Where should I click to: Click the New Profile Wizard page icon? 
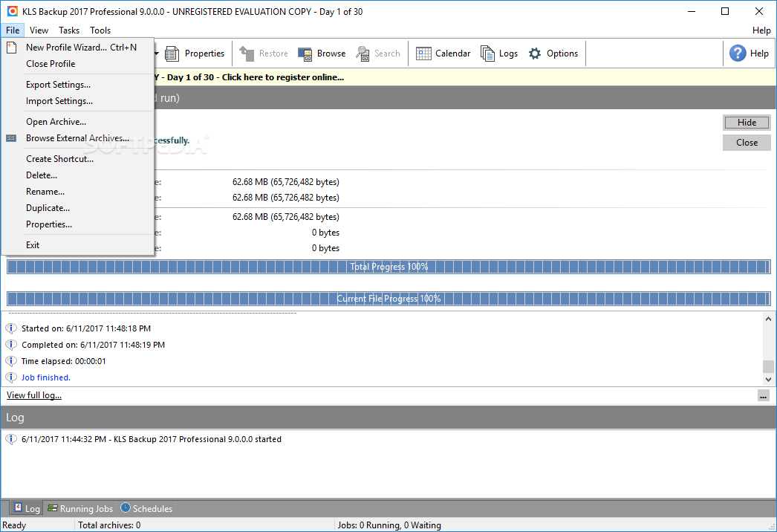click(x=11, y=48)
